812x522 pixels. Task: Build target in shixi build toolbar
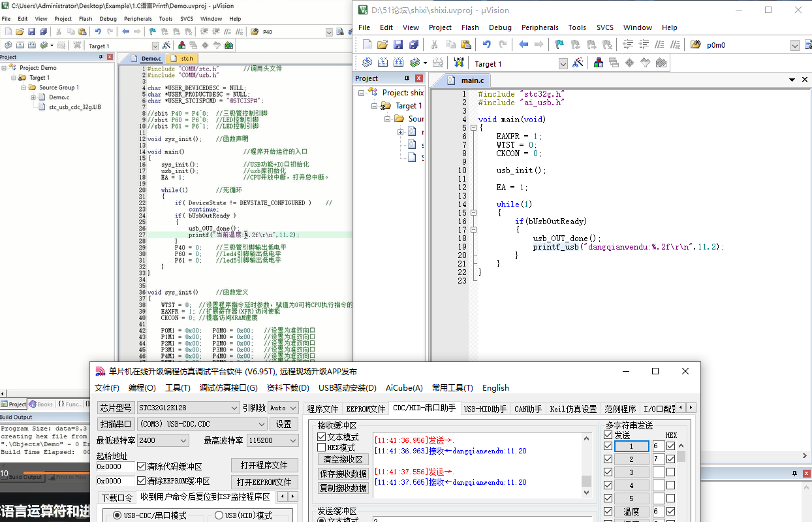(383, 63)
